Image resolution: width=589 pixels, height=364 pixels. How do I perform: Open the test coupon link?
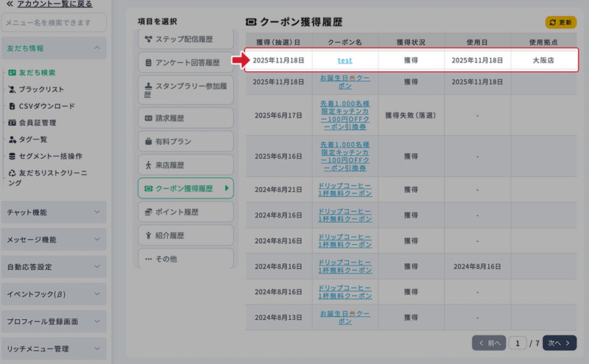tap(345, 60)
